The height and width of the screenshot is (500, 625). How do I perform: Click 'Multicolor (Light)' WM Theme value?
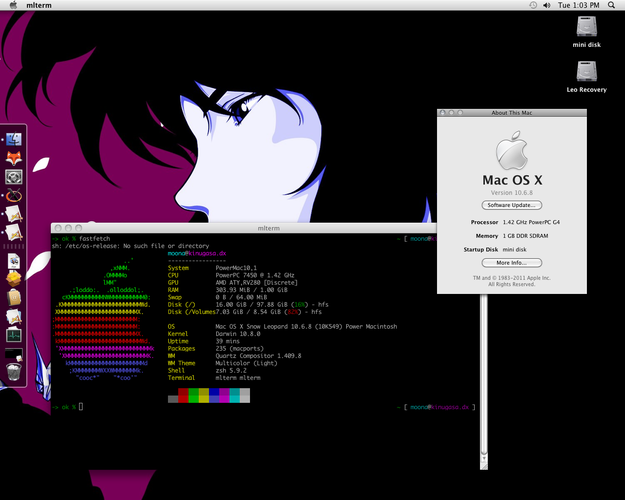[246, 363]
